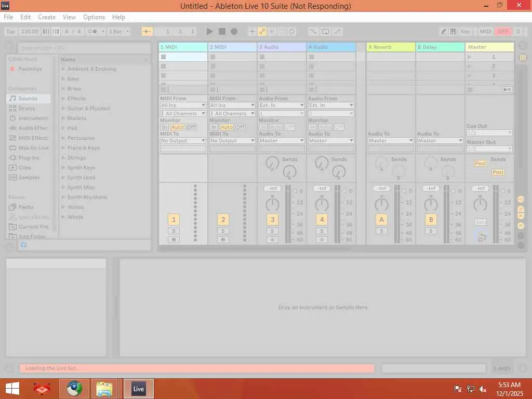Open the View menu

(69, 17)
